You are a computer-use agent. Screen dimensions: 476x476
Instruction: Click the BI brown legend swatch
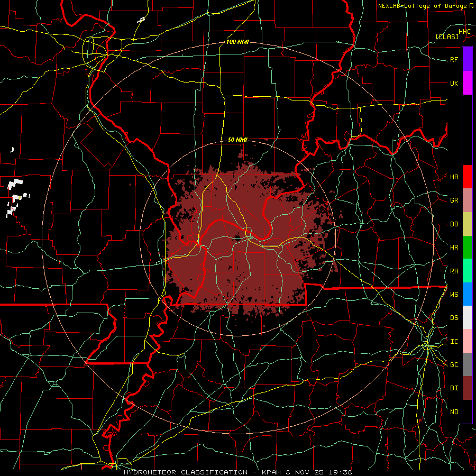467,388
